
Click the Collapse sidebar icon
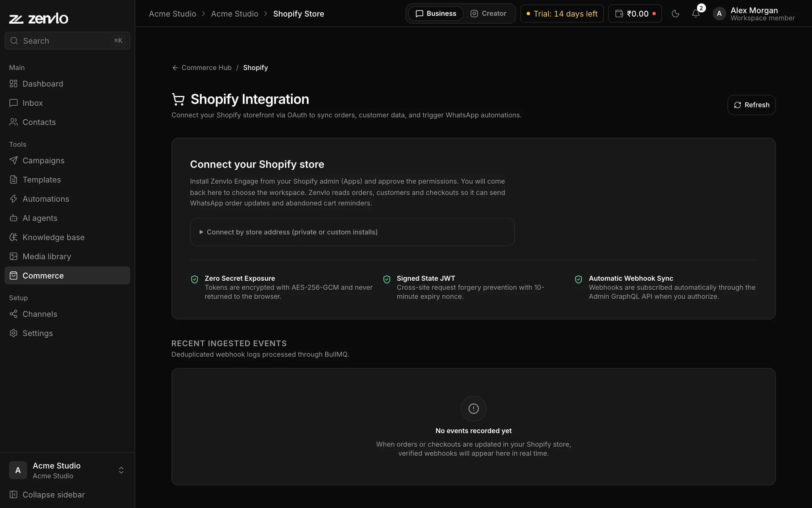14,494
